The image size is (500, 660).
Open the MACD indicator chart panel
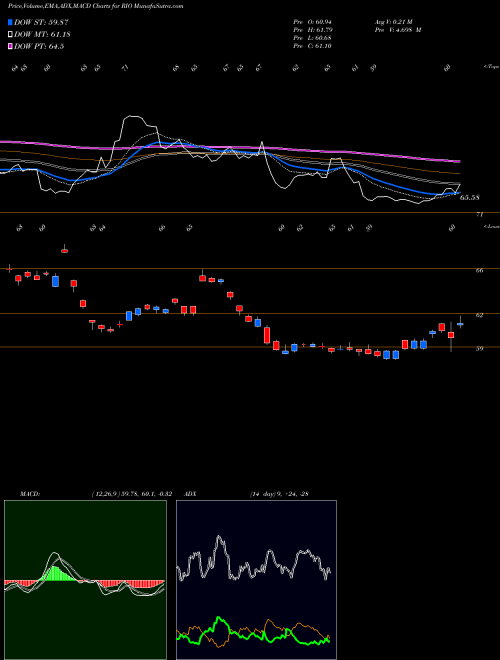tap(85, 580)
